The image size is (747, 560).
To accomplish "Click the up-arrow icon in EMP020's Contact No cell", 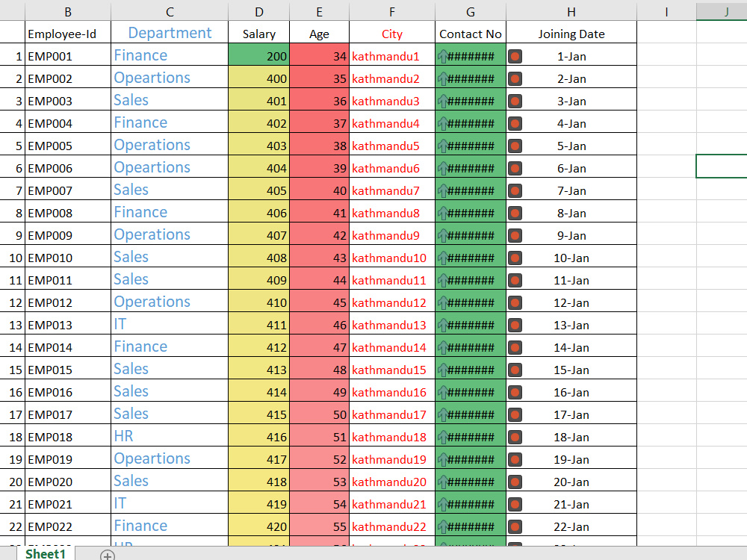I will 442,482.
